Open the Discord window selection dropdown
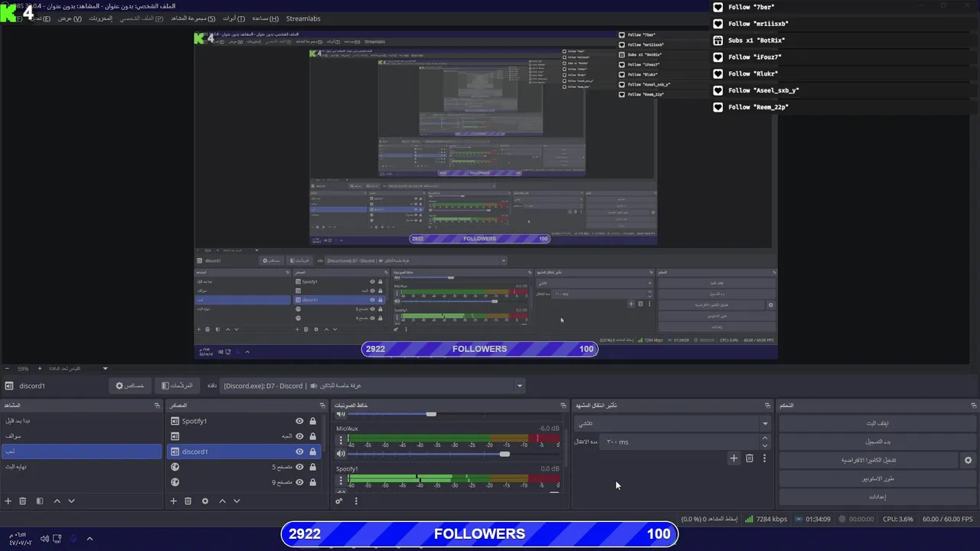The image size is (980, 551). 373,386
